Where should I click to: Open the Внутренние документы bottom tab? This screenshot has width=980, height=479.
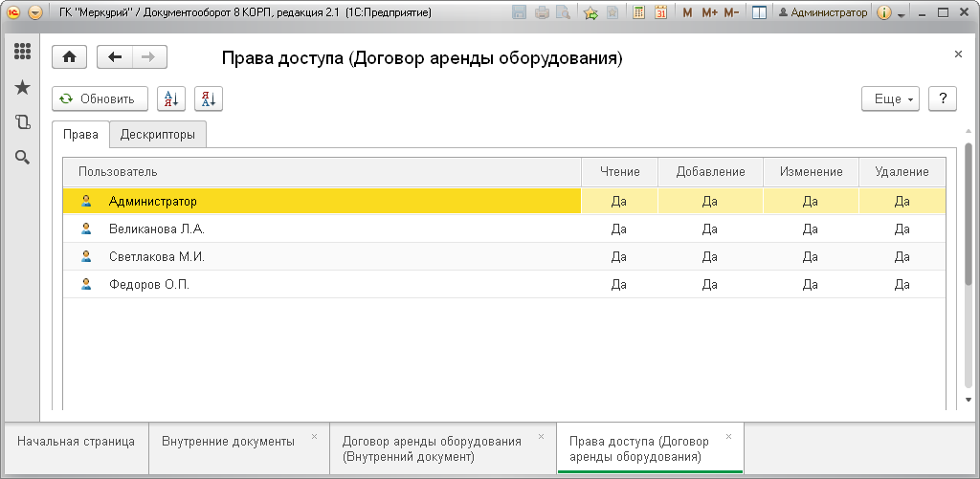pyautogui.click(x=228, y=442)
